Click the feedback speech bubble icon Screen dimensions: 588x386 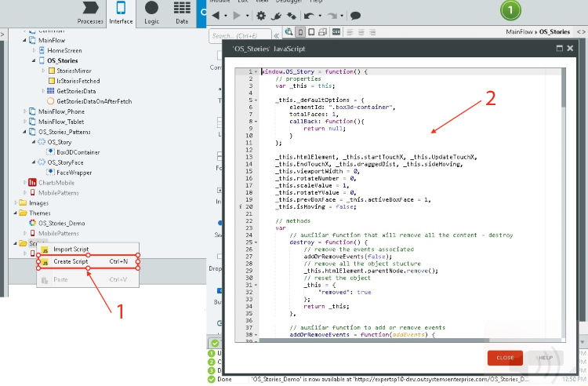[x=355, y=16]
